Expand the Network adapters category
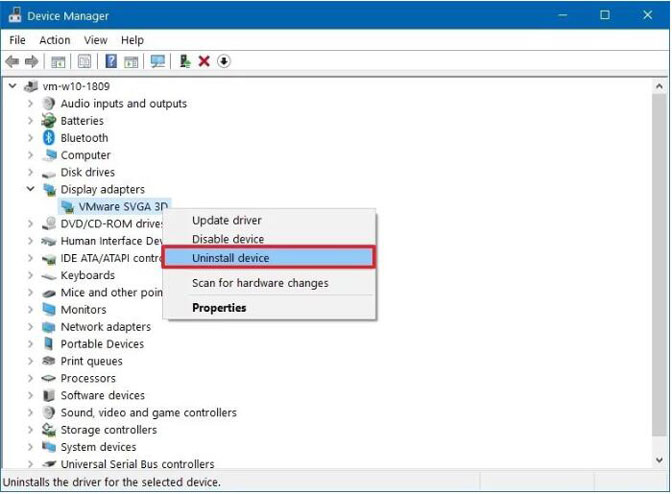672x494 pixels. (30, 327)
